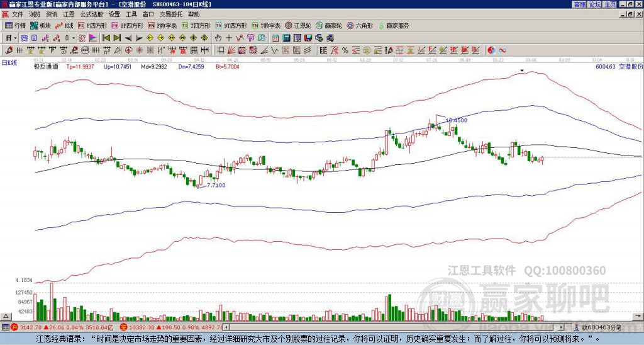The width and height of the screenshot is (644, 345).
Task: Select the circle with horizontal line tool
Action: 85,50
